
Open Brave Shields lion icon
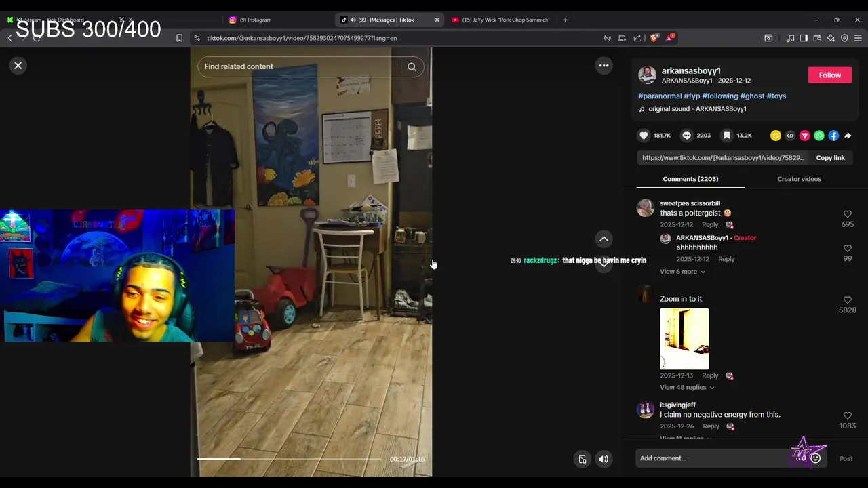click(653, 38)
